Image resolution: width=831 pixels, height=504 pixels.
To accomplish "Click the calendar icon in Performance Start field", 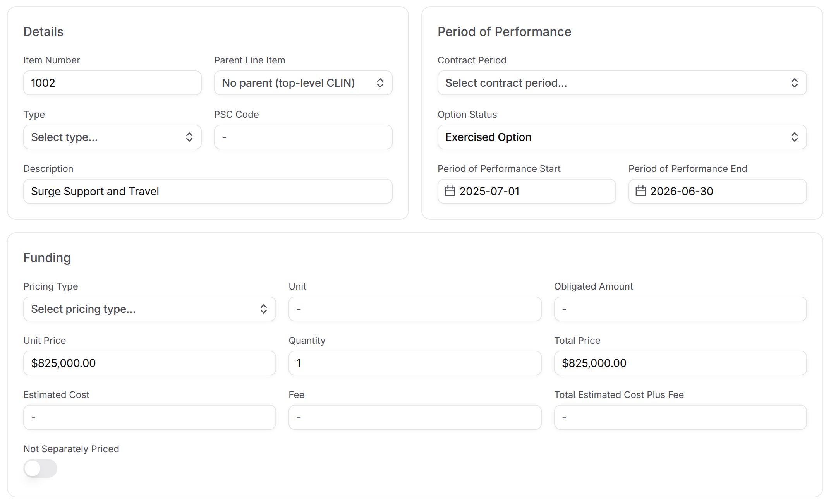I will (x=450, y=191).
